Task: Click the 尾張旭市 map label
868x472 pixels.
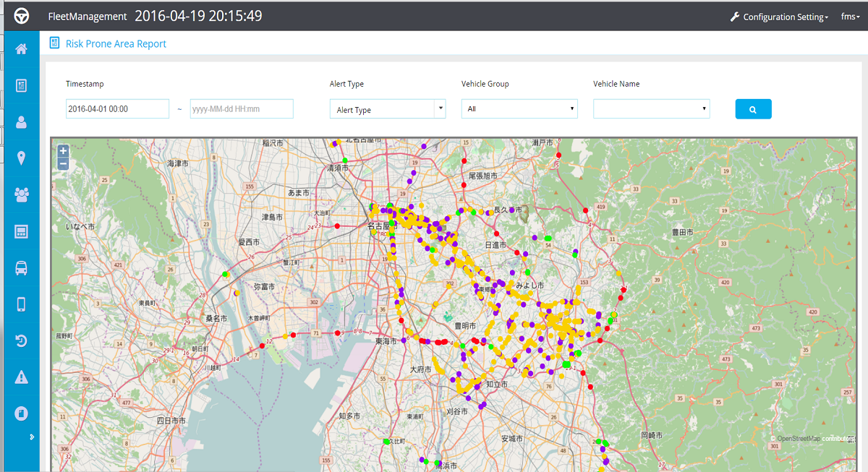Action: pyautogui.click(x=484, y=176)
